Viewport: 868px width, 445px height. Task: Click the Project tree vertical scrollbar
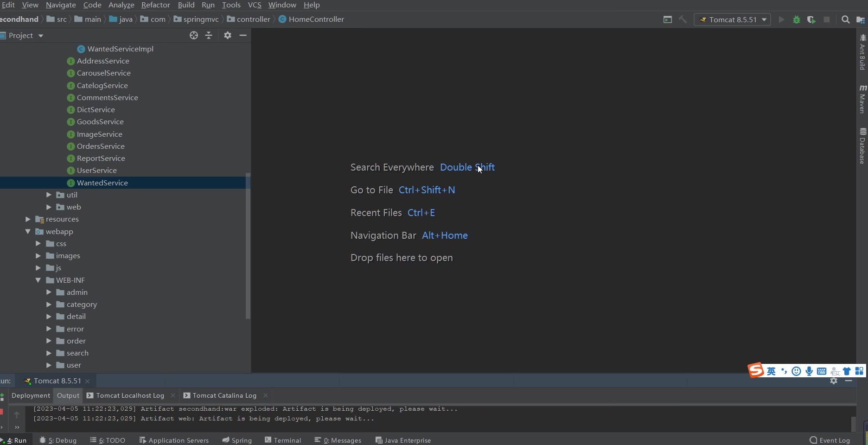pyautogui.click(x=248, y=246)
